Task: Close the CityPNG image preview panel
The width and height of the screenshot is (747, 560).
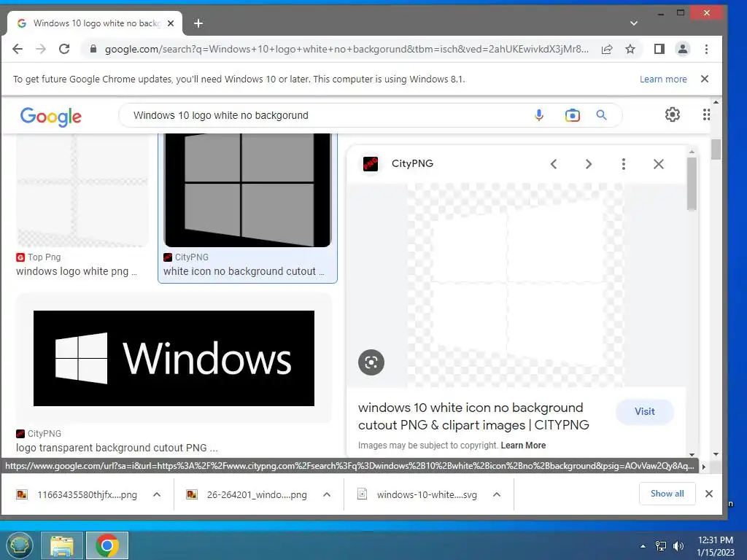Action: pos(659,164)
